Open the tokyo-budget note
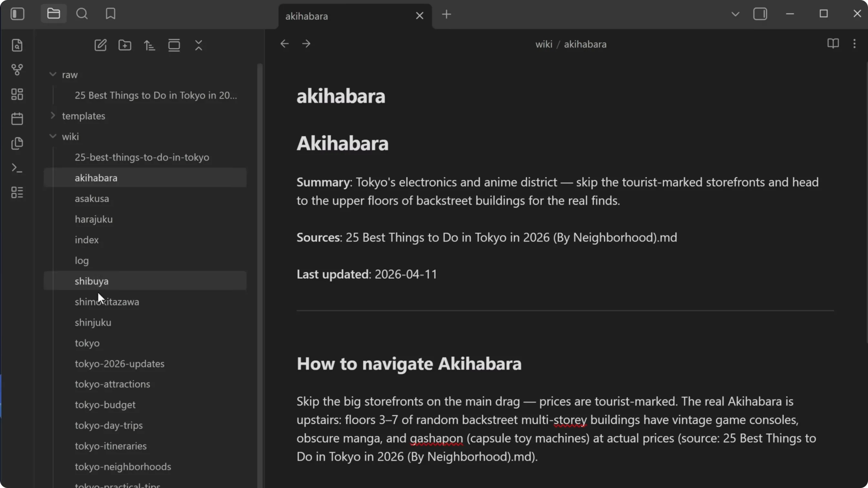This screenshot has width=868, height=488. pos(145,404)
